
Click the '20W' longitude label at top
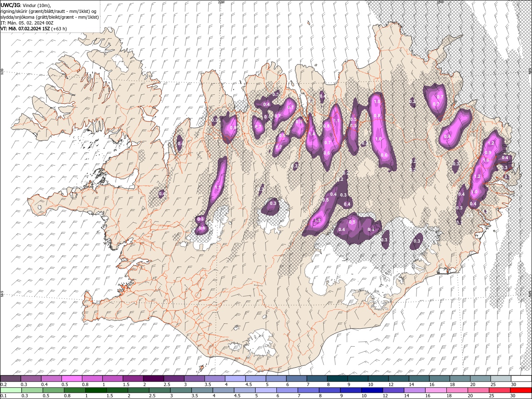click(x=221, y=2)
